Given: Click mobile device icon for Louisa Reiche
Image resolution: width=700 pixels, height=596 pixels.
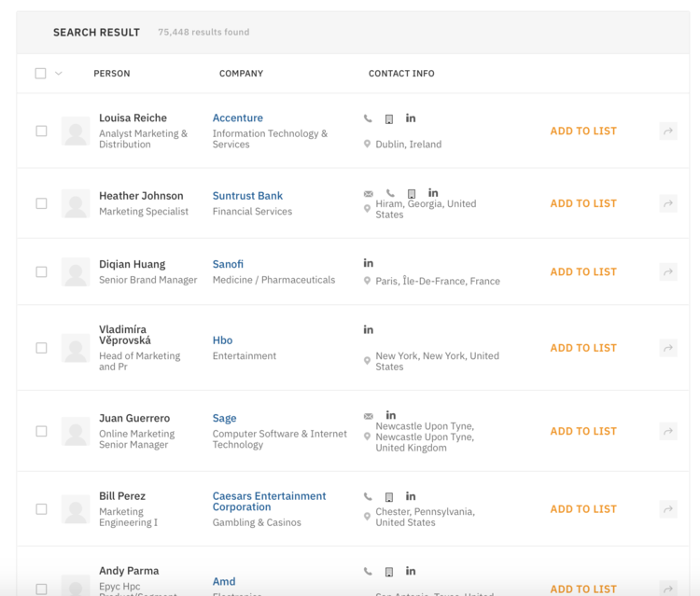Looking at the screenshot, I should coord(389,119).
